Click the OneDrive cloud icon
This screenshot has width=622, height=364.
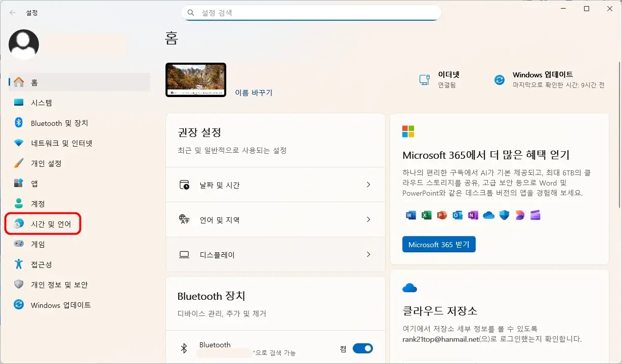489,215
